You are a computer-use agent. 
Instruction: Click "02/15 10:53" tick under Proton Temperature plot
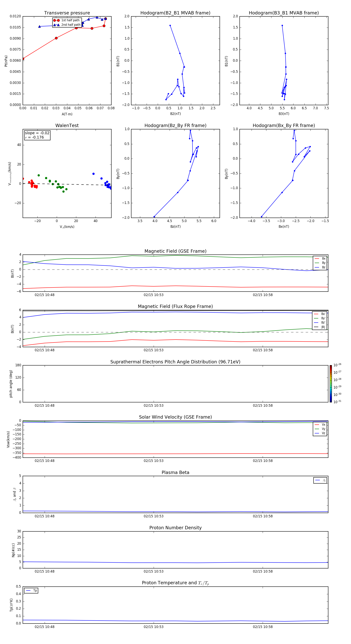coord(154,627)
